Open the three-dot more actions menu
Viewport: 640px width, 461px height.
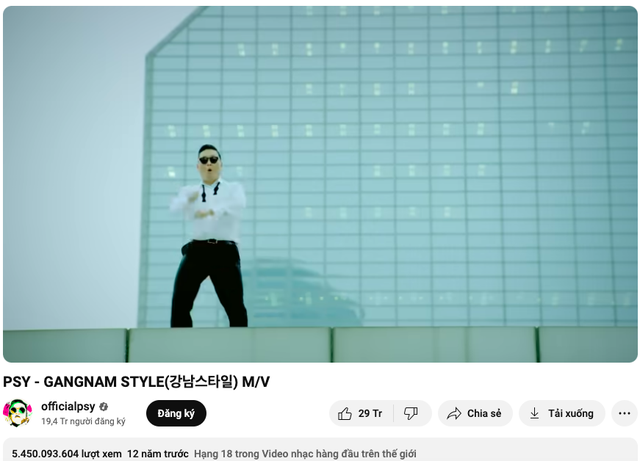pyautogui.click(x=624, y=413)
